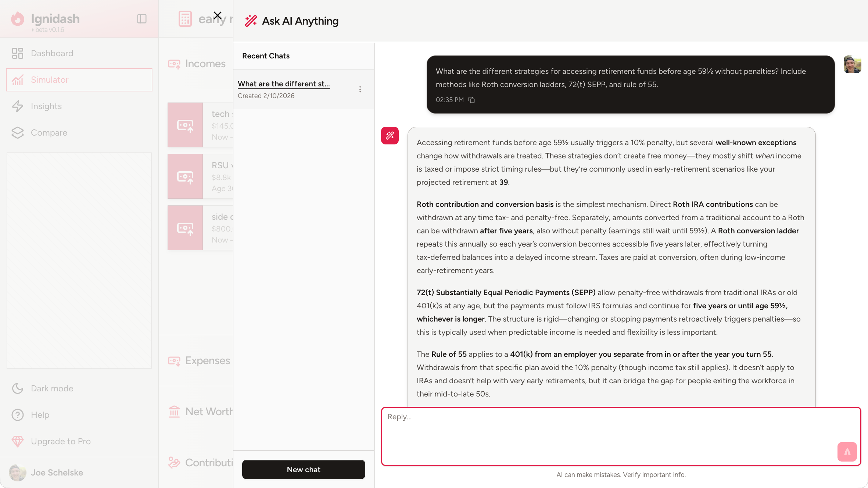
Task: Open the three-dot menu for recent chat
Action: [x=360, y=89]
